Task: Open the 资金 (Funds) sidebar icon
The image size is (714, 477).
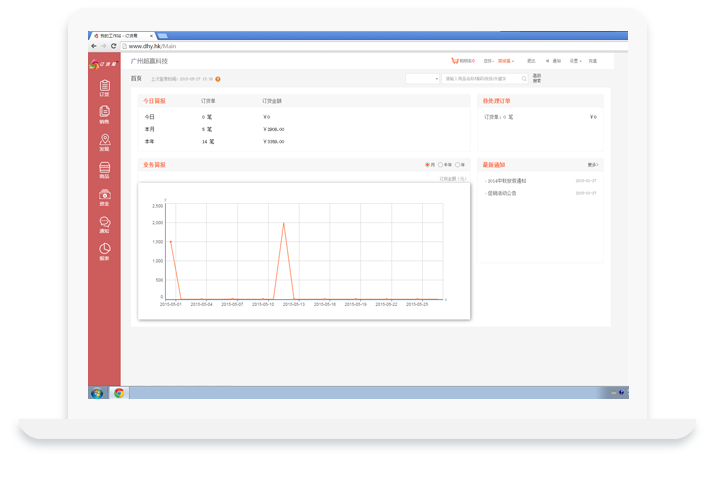Action: (x=104, y=197)
